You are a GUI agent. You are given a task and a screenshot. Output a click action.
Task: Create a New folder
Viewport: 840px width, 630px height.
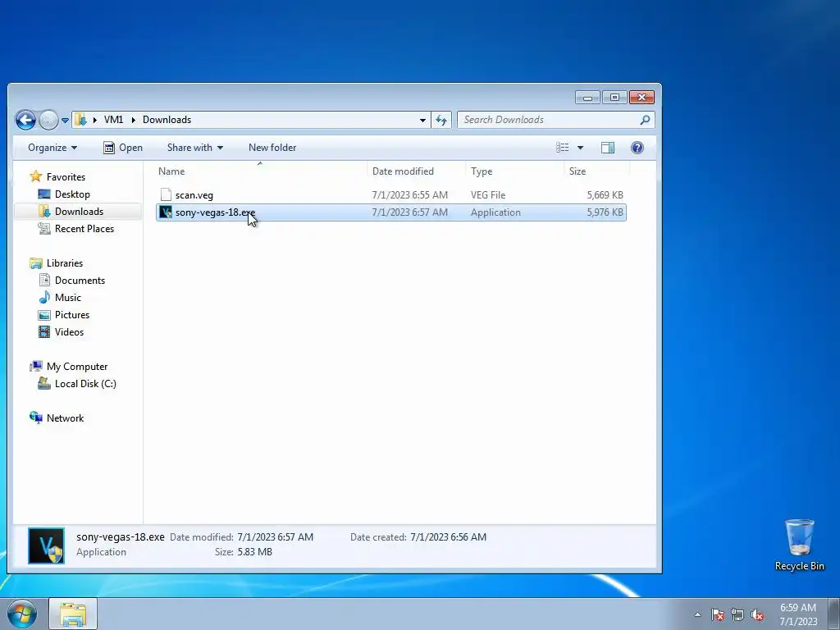(x=272, y=148)
